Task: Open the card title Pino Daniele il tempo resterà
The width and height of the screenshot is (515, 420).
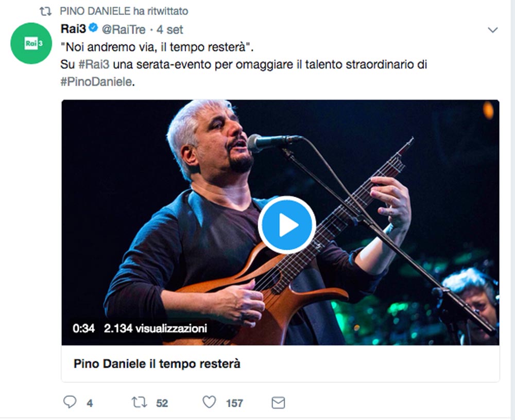Action: 157,364
